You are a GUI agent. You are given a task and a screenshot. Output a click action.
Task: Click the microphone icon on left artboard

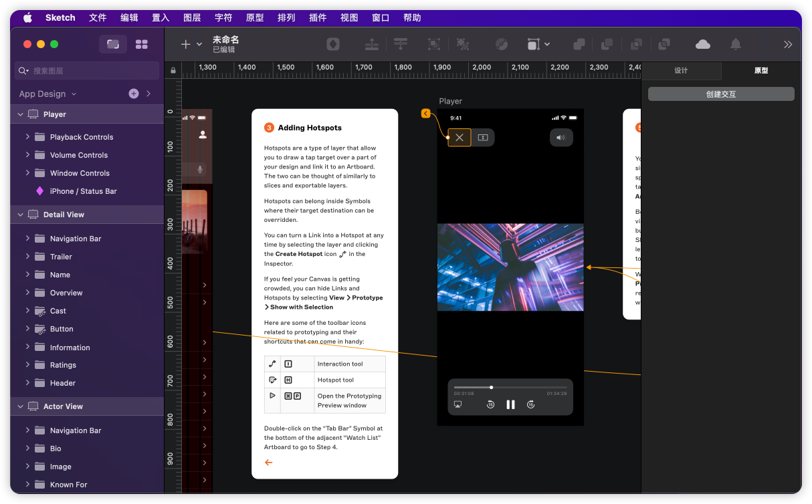pos(200,170)
